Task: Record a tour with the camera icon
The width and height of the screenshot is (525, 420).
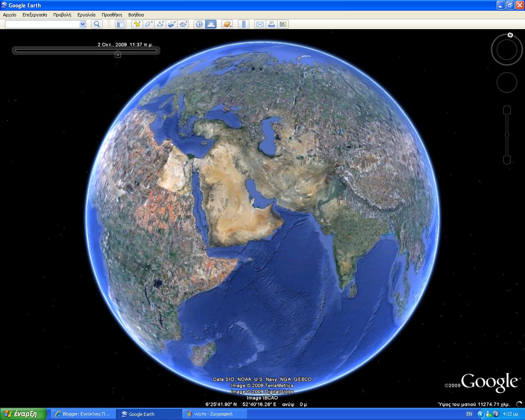Action: click(183, 24)
